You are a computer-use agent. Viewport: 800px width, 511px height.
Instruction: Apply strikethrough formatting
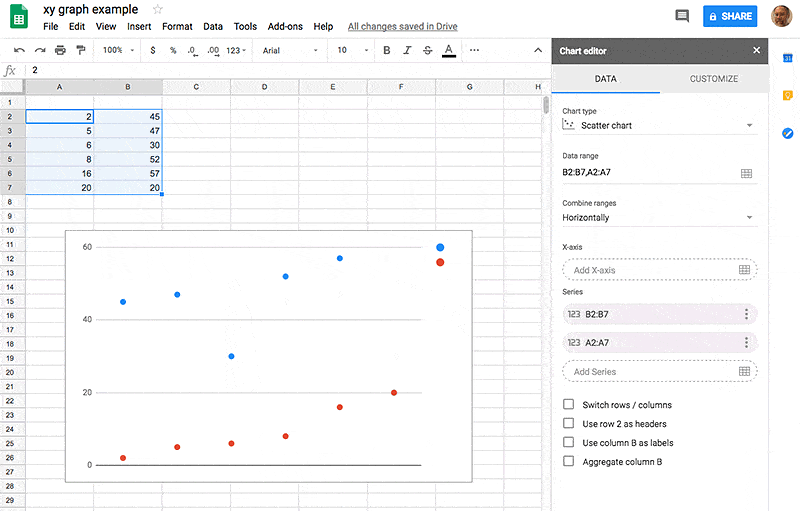point(427,50)
